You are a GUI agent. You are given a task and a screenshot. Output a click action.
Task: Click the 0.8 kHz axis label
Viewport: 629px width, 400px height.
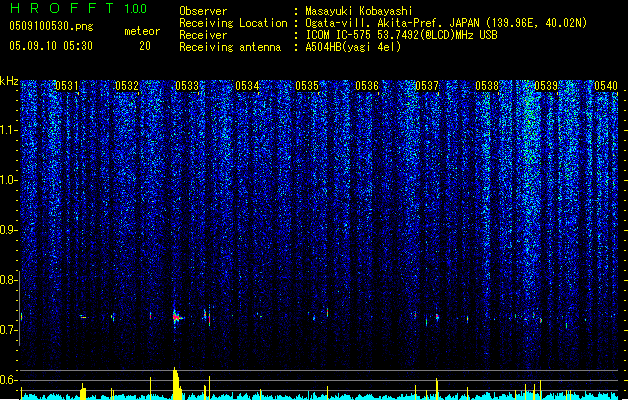pyautogui.click(x=8, y=280)
